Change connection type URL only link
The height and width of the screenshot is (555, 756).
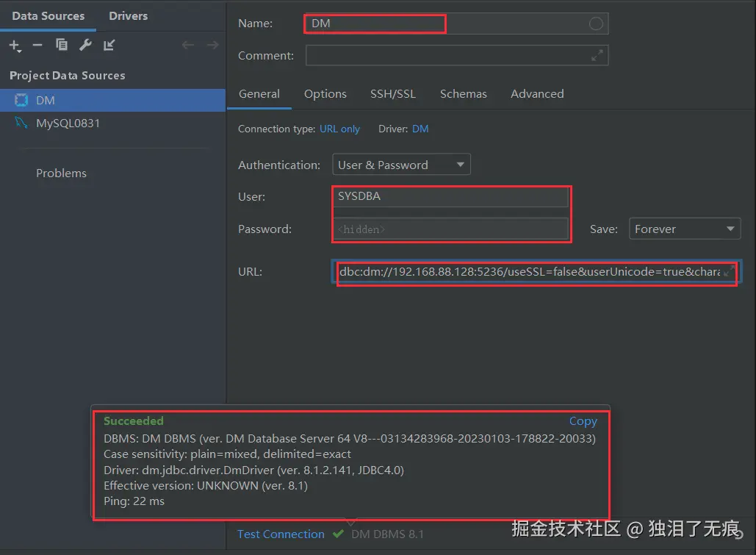coord(339,129)
